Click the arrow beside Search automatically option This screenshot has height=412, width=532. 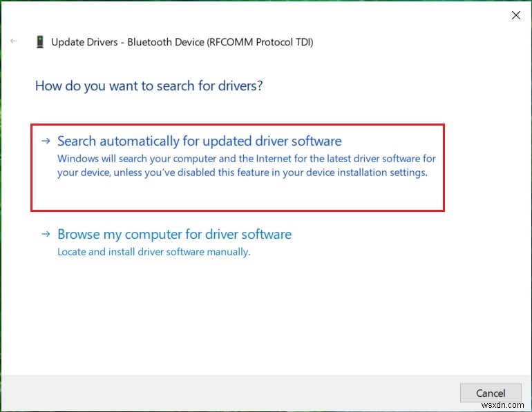(x=46, y=141)
